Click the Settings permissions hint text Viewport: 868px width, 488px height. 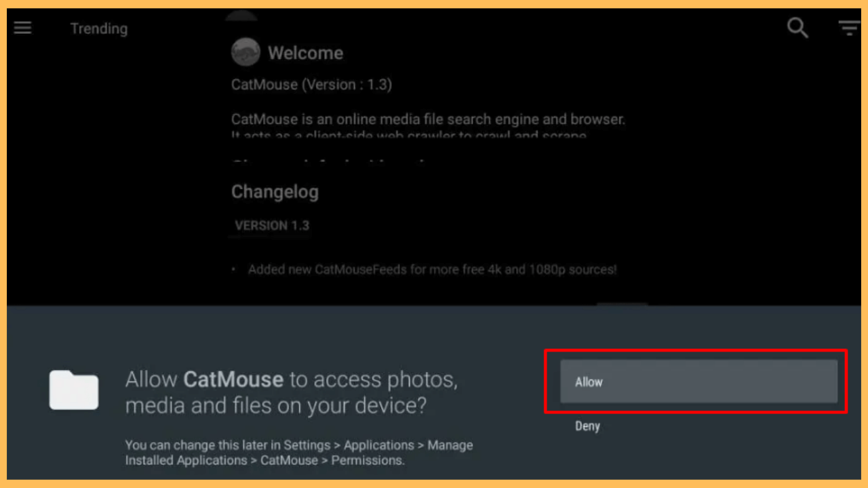point(298,453)
